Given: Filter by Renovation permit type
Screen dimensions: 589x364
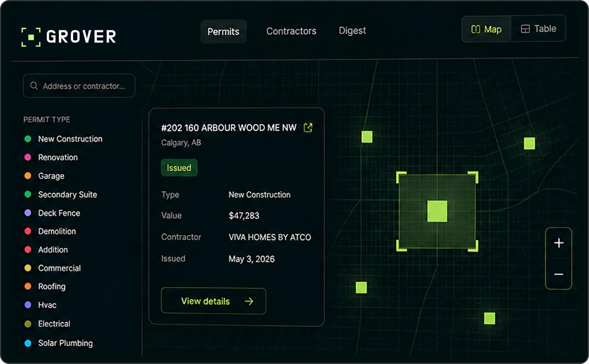Looking at the screenshot, I should (x=51, y=157).
